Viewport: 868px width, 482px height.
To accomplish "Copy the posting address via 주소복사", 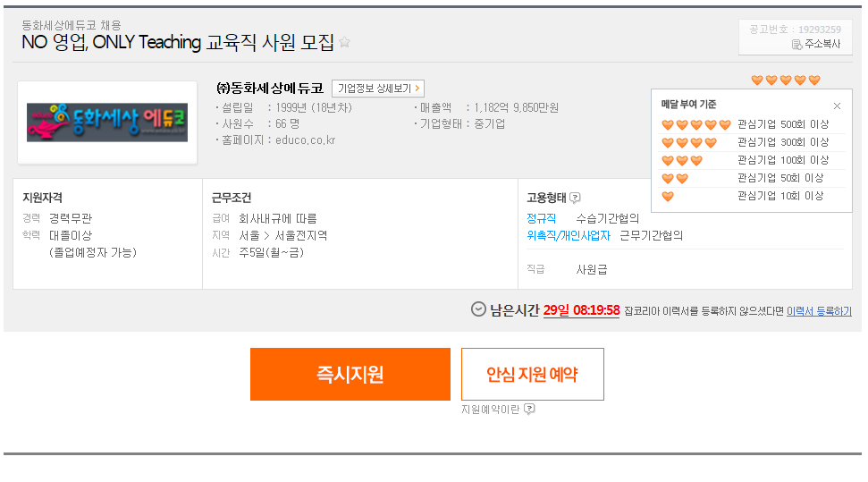I will click(816, 45).
